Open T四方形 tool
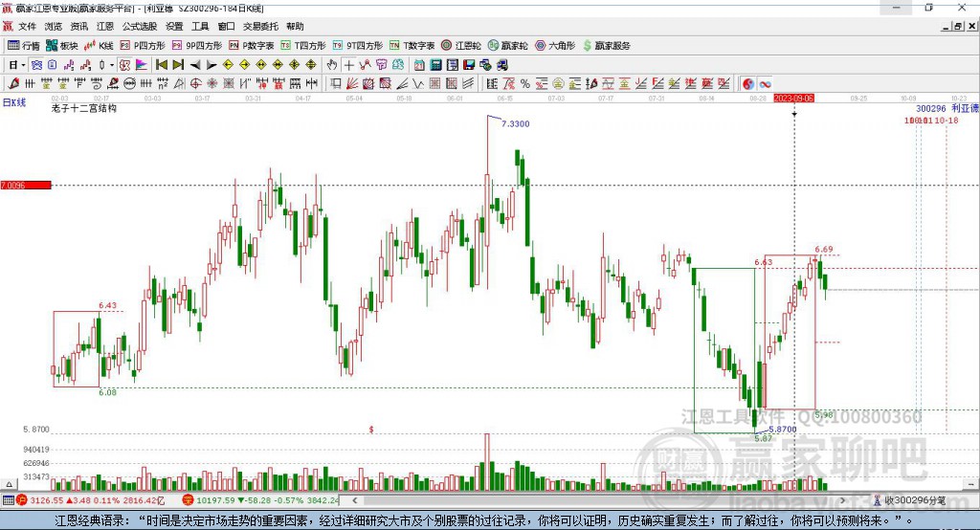This screenshot has width=980, height=530. click(x=303, y=46)
